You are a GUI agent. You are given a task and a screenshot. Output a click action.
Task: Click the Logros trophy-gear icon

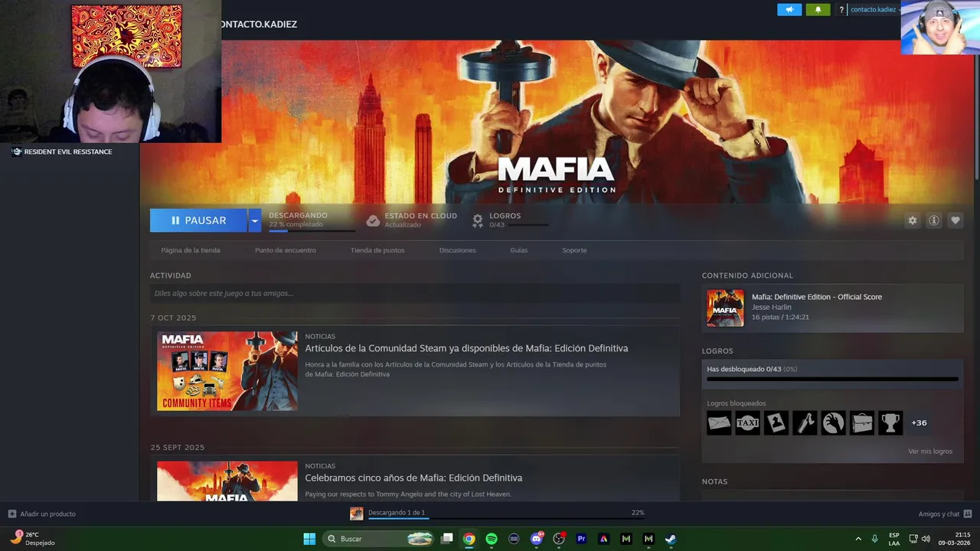click(x=478, y=220)
